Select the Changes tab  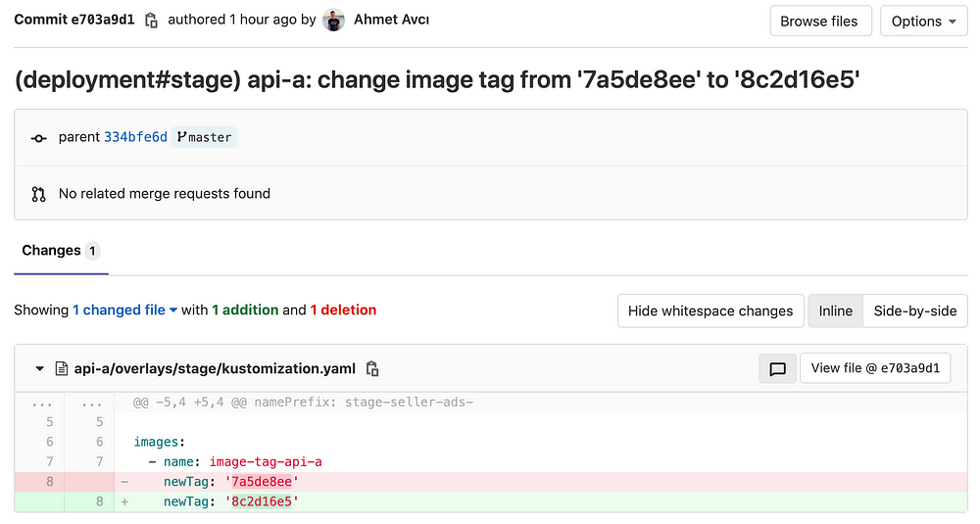pos(61,251)
